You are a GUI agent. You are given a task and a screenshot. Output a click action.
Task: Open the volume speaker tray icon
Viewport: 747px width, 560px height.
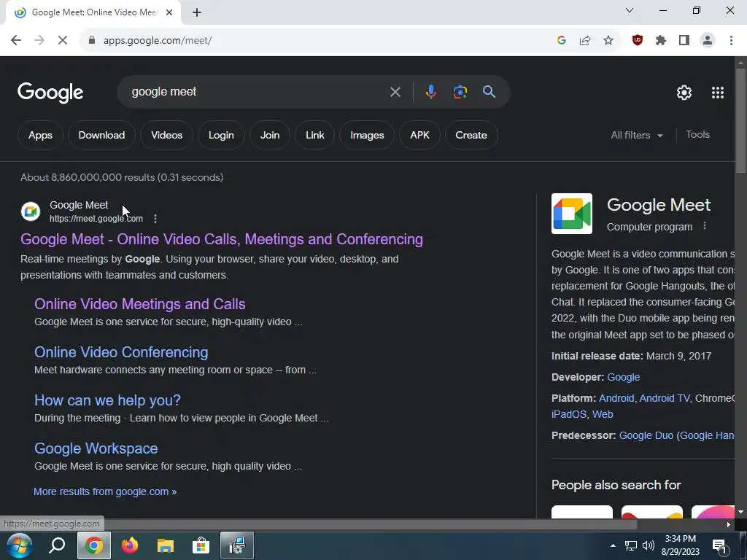point(649,545)
